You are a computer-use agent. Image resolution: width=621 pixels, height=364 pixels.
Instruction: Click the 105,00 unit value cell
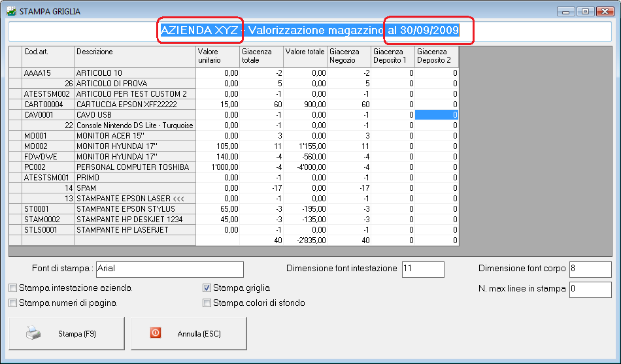[x=218, y=146]
